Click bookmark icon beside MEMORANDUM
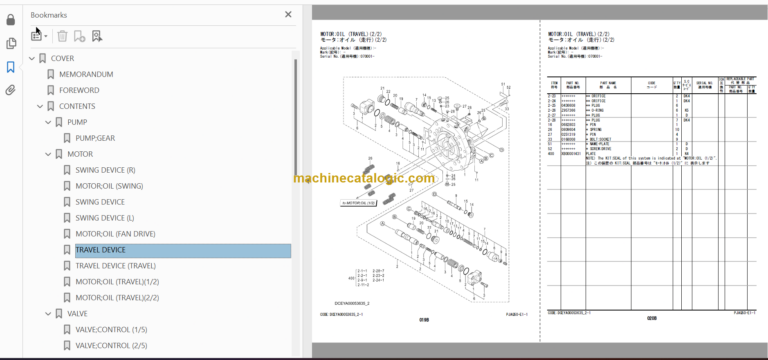This screenshot has width=768, height=360. (50, 74)
